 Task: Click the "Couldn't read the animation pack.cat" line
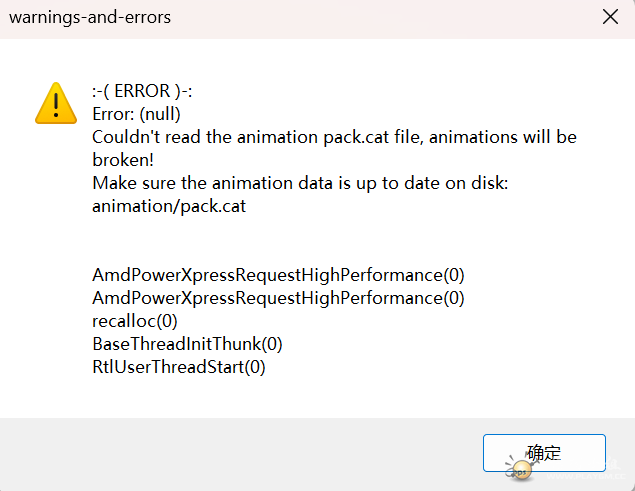click(x=335, y=137)
